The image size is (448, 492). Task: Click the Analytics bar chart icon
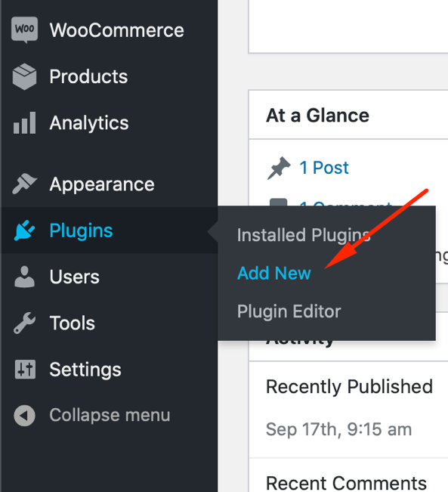pyautogui.click(x=24, y=122)
